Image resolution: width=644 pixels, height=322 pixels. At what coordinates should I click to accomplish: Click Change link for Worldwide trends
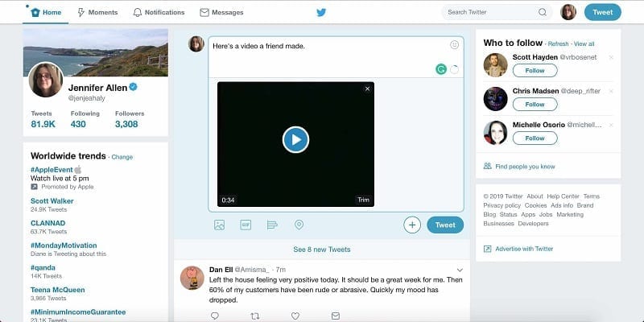[x=122, y=157]
